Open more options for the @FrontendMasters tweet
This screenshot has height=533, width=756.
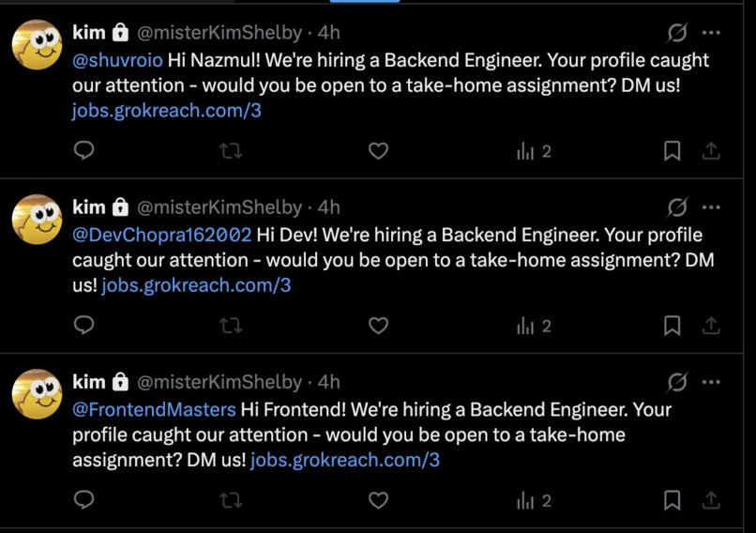click(711, 382)
